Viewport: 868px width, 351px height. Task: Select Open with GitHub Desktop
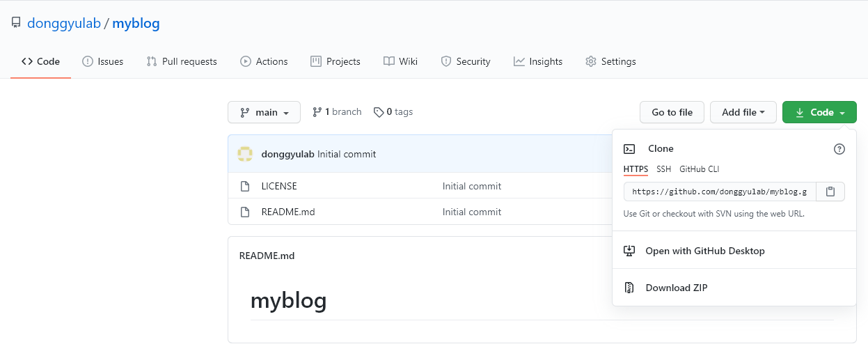click(x=704, y=251)
